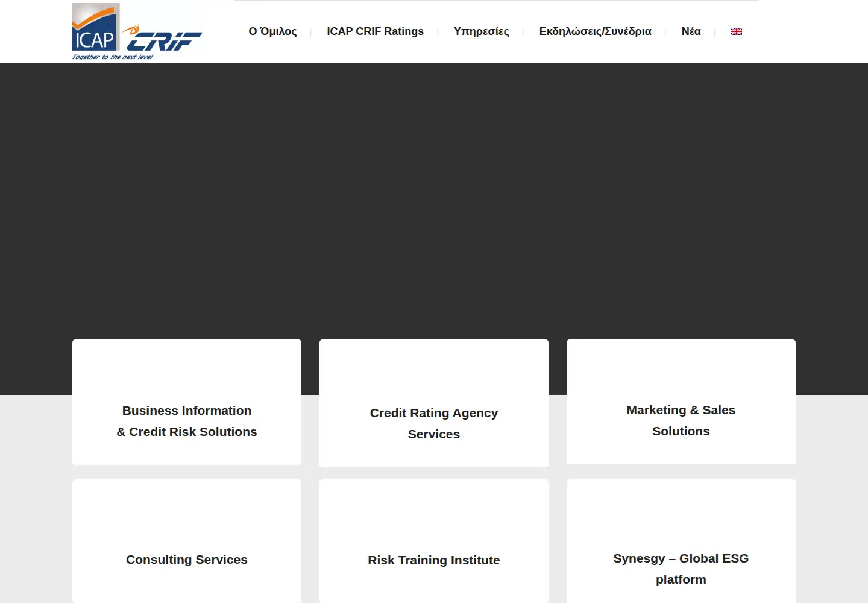868x603 pixels.
Task: Click the ICAP CRIF logo
Action: click(x=137, y=32)
